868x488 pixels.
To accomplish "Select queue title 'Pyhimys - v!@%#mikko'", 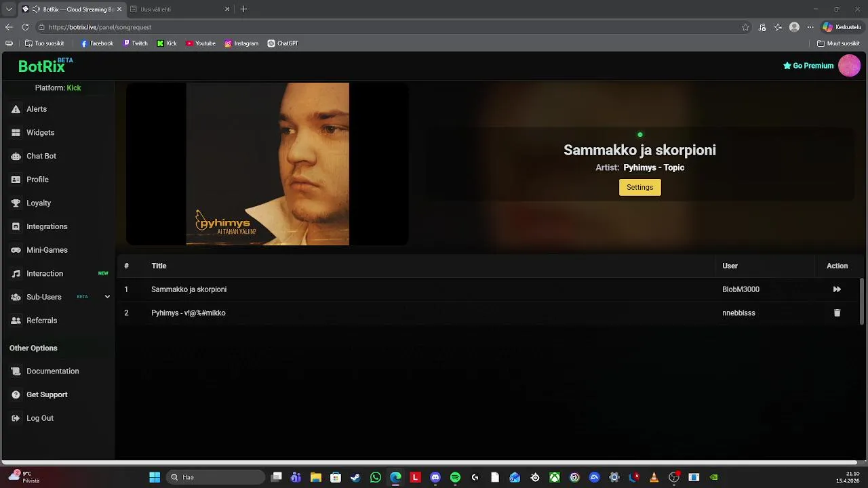I will tap(188, 313).
